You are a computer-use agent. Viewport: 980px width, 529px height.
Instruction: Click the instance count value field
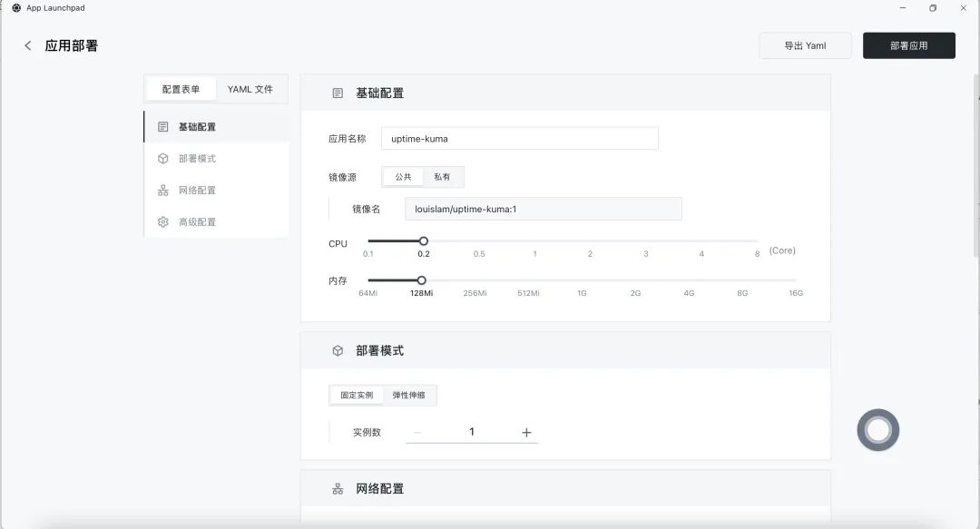[472, 432]
